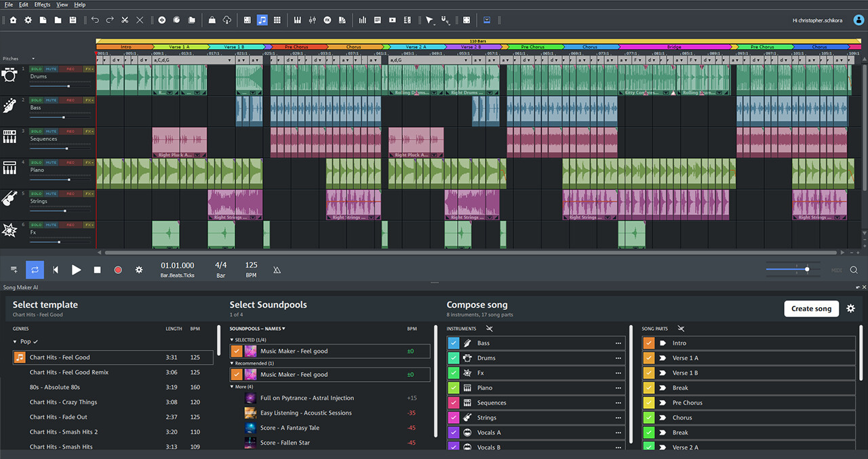This screenshot has height=459, width=868.
Task: Mute the Bass track
Action: (x=52, y=100)
